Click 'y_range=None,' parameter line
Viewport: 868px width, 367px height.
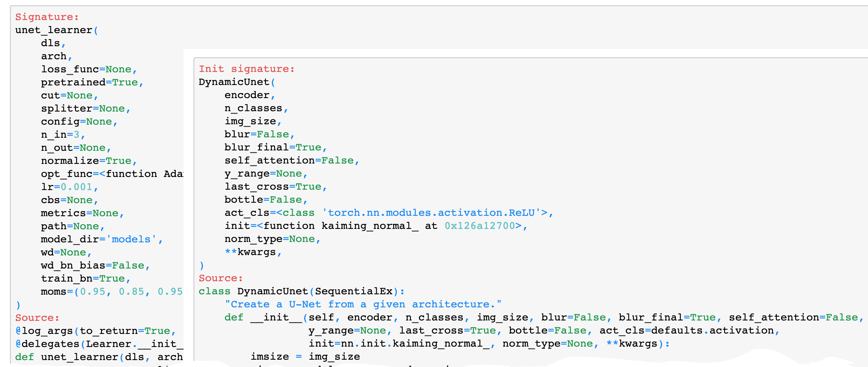[266, 173]
